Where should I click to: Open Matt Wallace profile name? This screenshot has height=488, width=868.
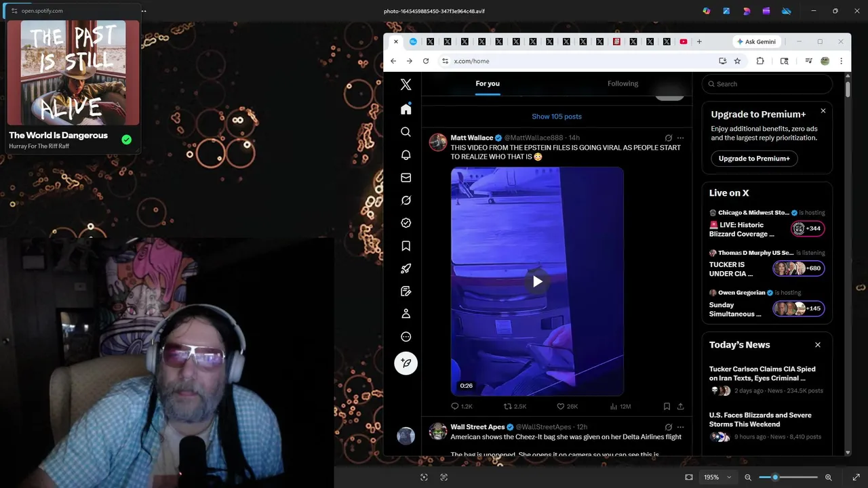tap(472, 138)
